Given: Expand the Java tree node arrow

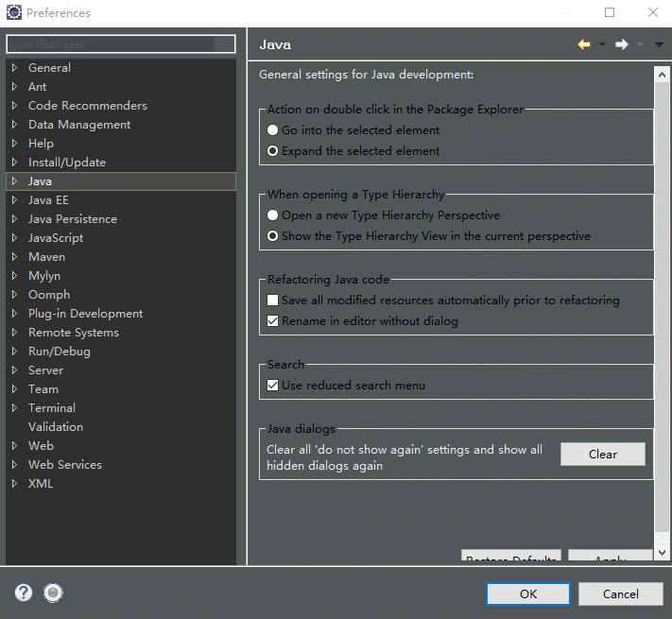Looking at the screenshot, I should tap(14, 181).
